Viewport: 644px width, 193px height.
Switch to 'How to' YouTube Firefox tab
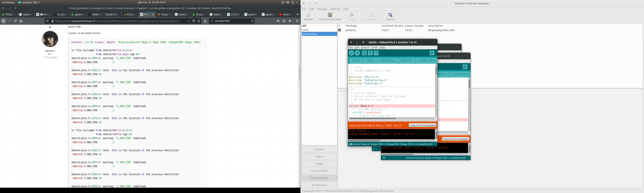[285, 15]
